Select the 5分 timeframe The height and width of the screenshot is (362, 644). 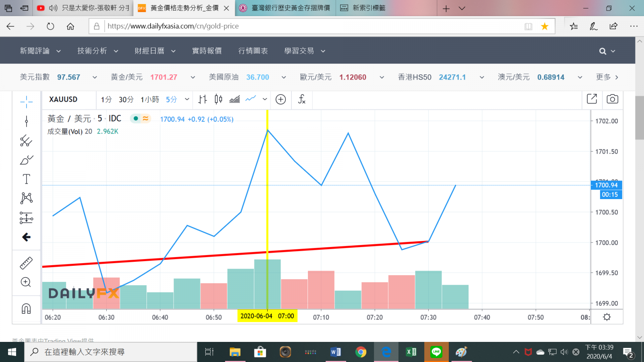[171, 99]
